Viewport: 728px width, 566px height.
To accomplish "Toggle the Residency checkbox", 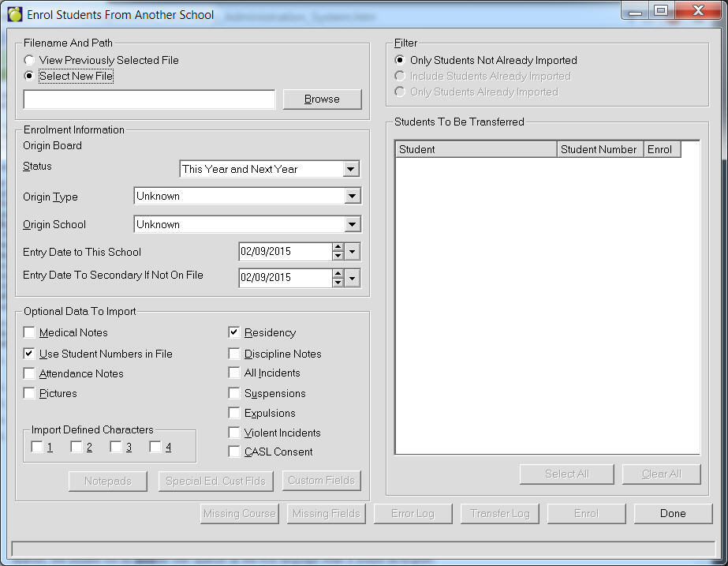I will (234, 333).
